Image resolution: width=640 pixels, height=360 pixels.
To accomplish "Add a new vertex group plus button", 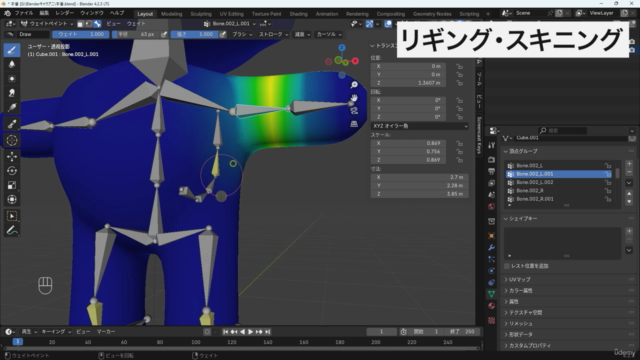I will pyautogui.click(x=629, y=164).
